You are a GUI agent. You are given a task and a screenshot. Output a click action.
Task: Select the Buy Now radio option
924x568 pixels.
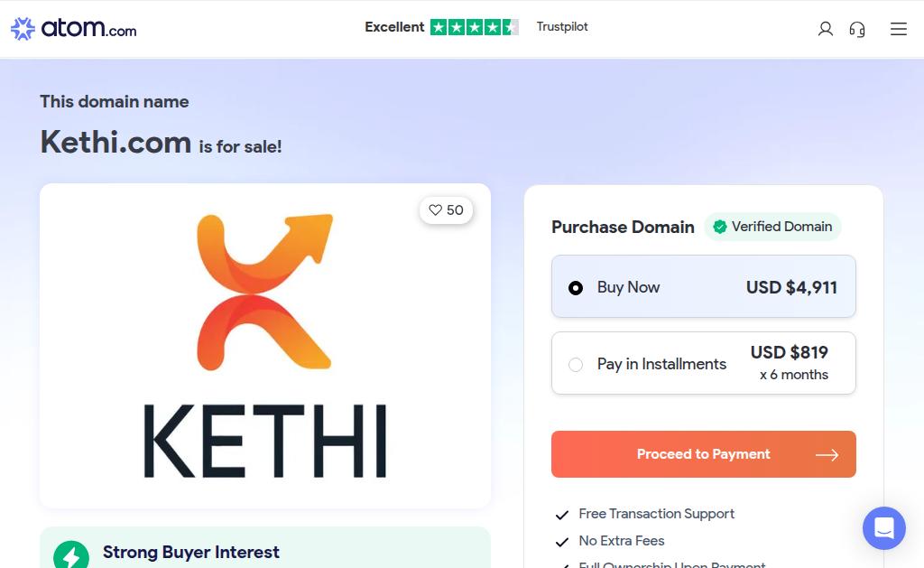pos(576,288)
